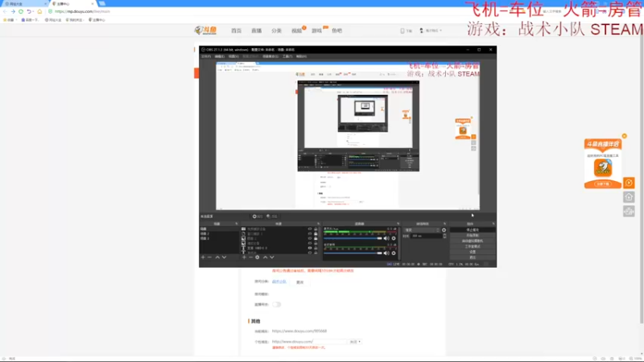Open the 关闭 dropdown beside personal domain field
The image size is (644, 362).
(x=355, y=341)
